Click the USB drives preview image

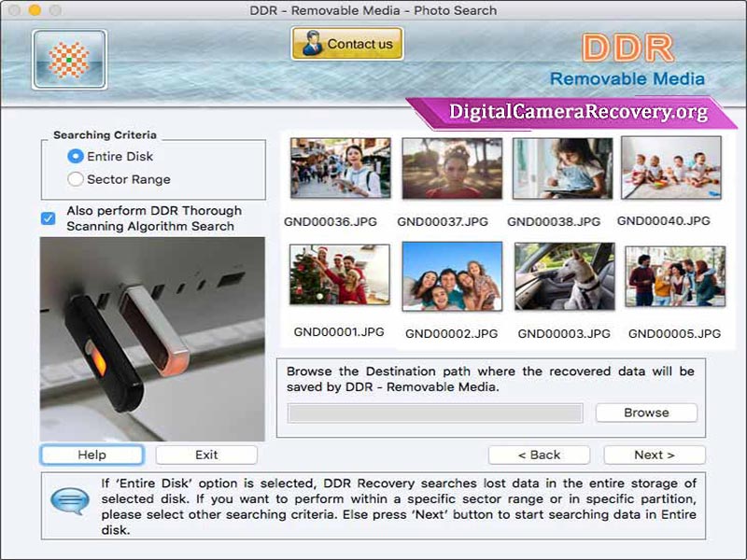(x=152, y=339)
